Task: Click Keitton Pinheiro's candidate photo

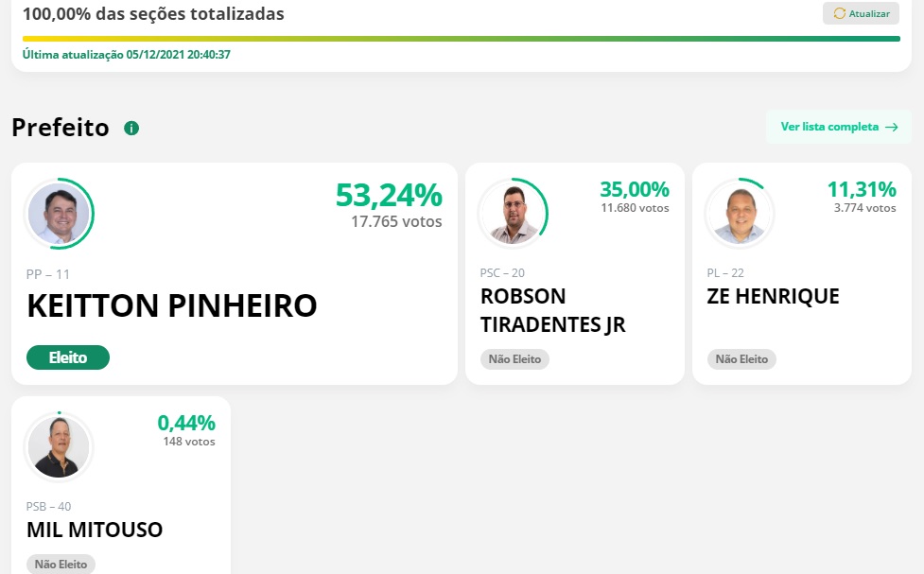Action: [58, 213]
